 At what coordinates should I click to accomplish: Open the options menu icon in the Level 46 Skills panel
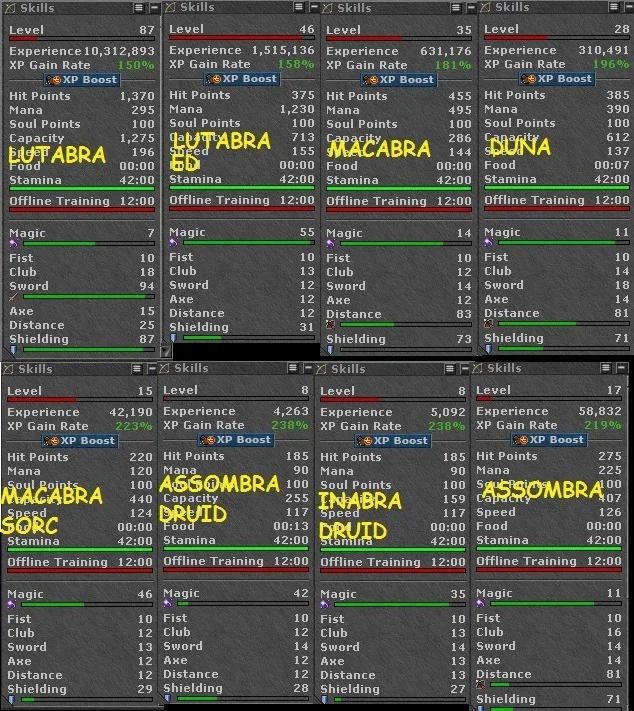click(298, 7)
